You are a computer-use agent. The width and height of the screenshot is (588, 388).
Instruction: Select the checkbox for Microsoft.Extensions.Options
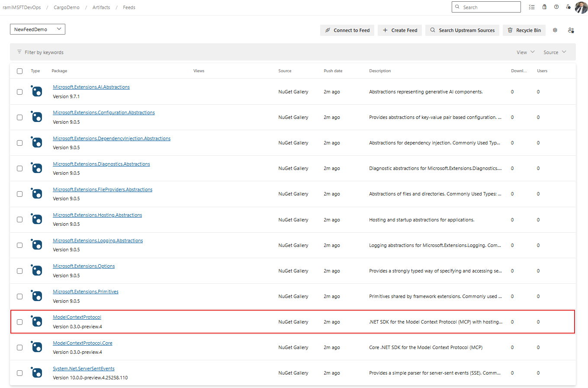coord(19,270)
